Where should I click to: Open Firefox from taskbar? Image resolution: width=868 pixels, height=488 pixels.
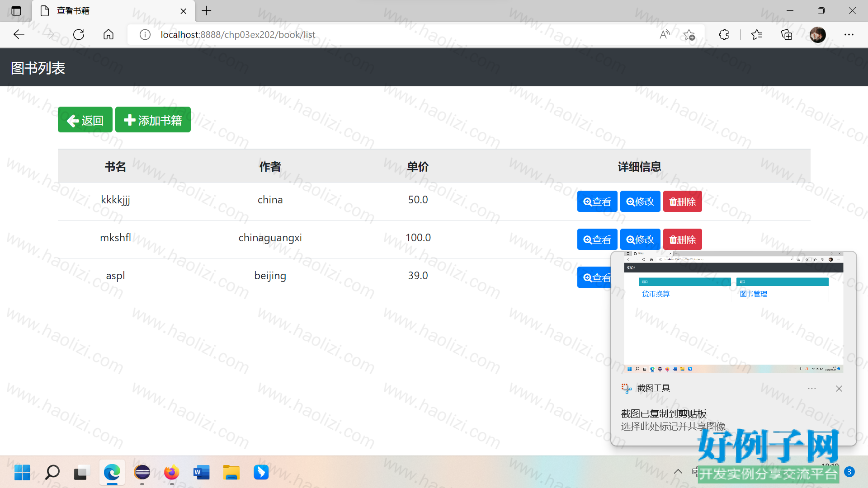(x=171, y=473)
